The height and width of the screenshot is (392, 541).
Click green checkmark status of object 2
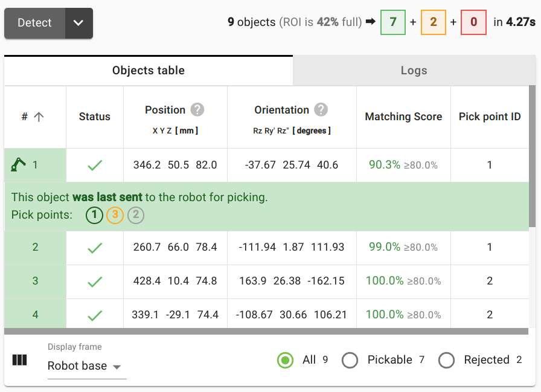point(95,248)
